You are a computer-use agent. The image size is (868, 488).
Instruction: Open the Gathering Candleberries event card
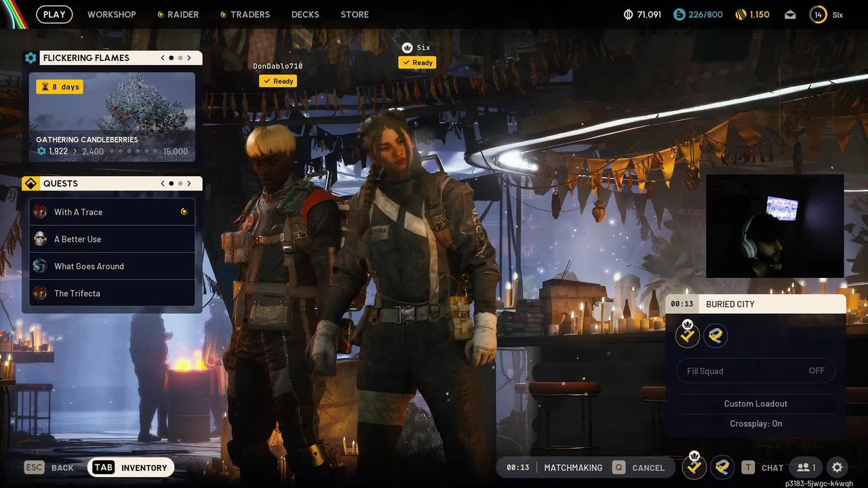[x=112, y=117]
